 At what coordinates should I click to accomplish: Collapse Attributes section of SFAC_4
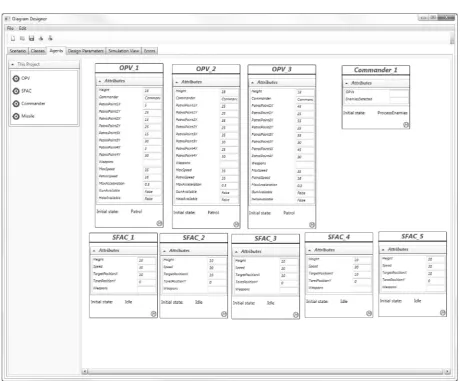tap(310, 250)
